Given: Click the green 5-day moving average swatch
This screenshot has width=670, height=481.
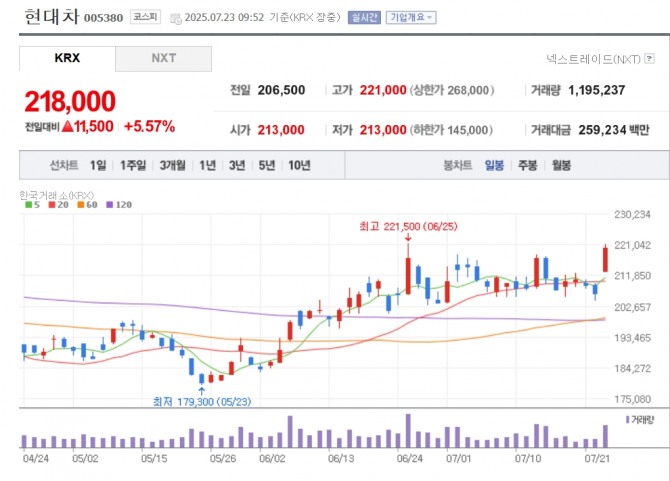Looking at the screenshot, I should click(29, 205).
